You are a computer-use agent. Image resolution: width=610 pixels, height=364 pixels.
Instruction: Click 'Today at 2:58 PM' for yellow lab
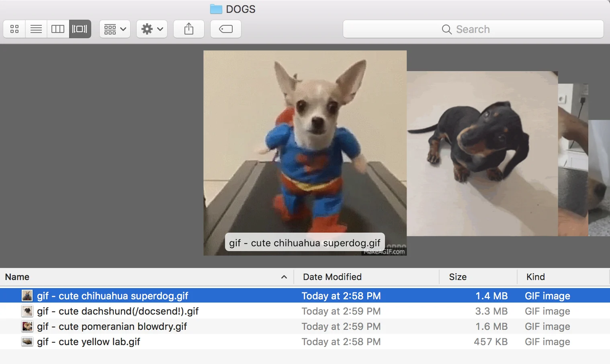[341, 342]
